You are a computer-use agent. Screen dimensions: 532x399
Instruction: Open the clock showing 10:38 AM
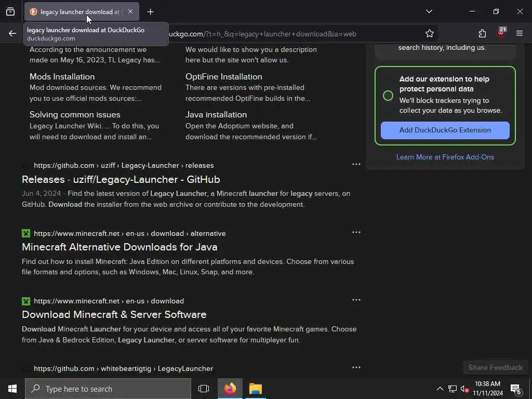point(488,389)
